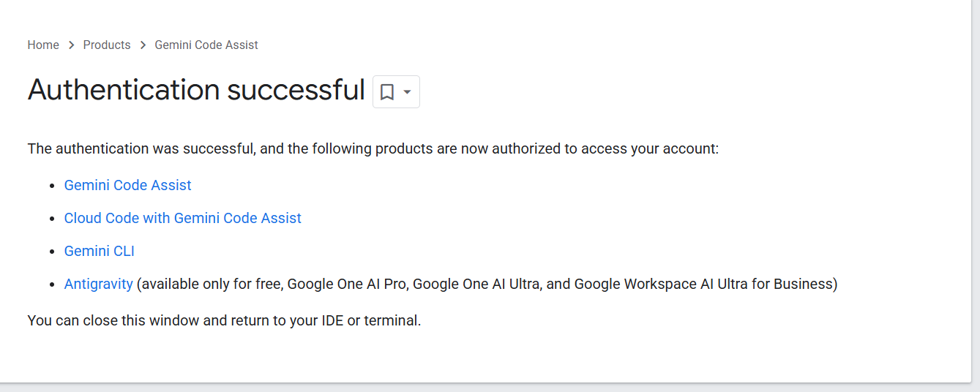980x392 pixels.
Task: Click the chevron separator after Home
Action: (x=71, y=45)
